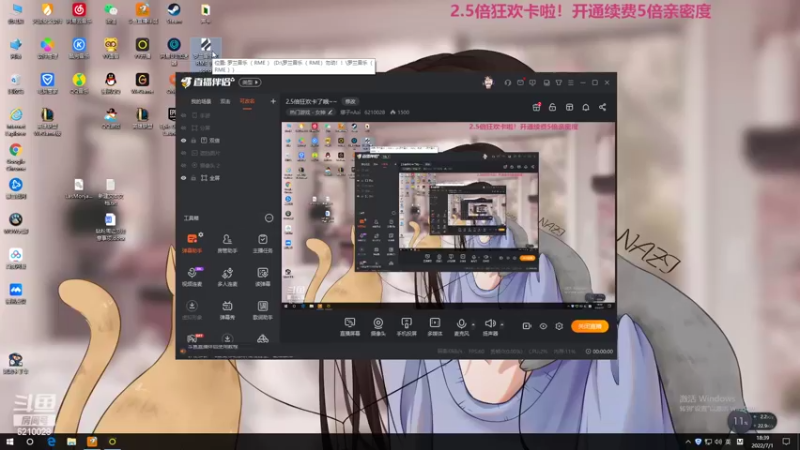
Task: Toggle visibility of 摄像头 2 source
Action: tap(184, 165)
